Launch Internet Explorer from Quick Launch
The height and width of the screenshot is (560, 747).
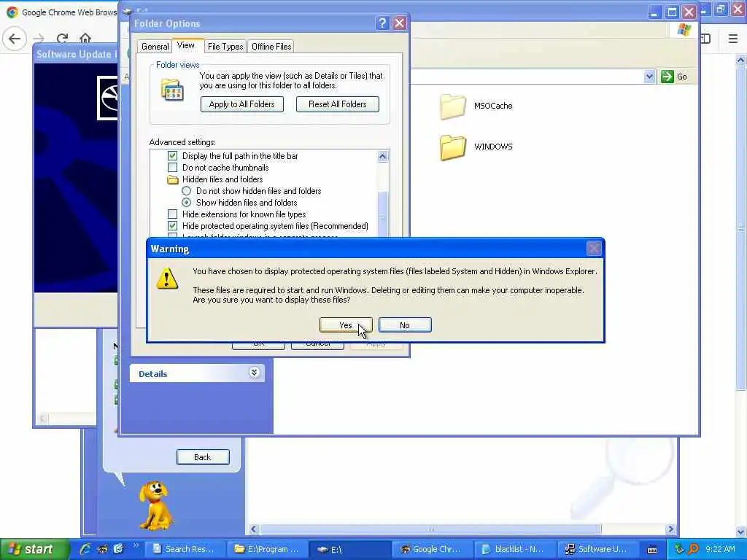coord(86,549)
